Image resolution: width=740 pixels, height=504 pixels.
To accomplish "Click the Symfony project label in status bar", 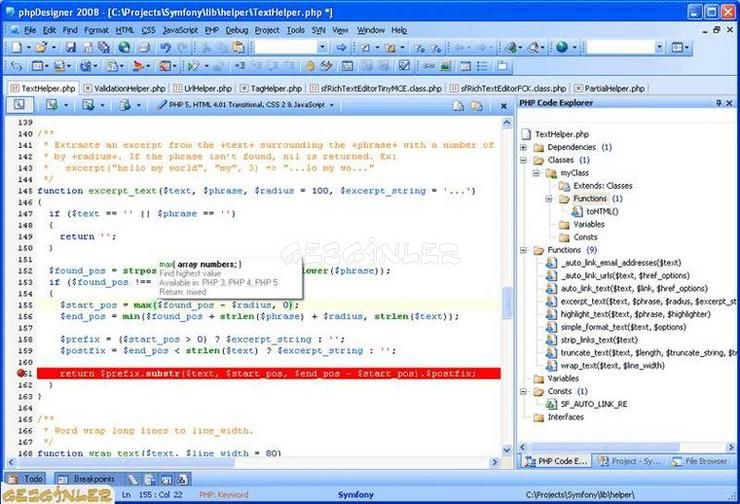I will click(x=356, y=495).
